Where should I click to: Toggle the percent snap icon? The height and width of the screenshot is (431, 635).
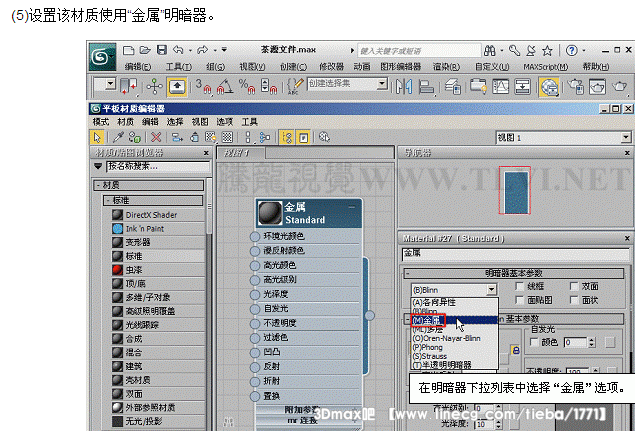[x=247, y=86]
